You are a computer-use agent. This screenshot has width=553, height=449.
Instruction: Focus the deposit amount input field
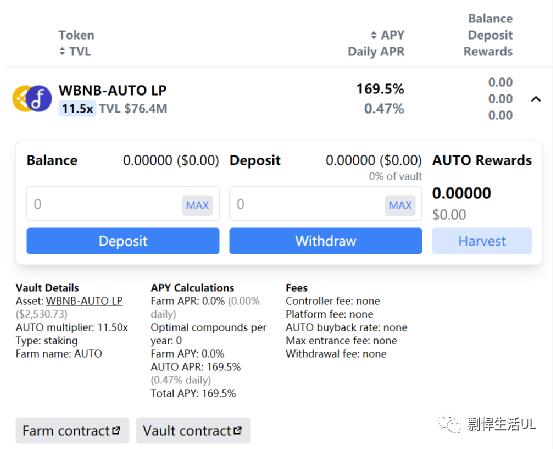[x=123, y=204]
